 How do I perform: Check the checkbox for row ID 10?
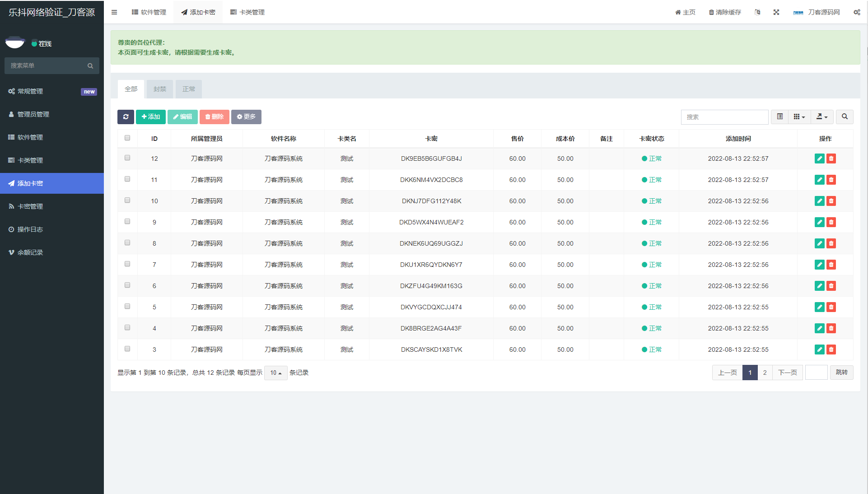pos(127,200)
